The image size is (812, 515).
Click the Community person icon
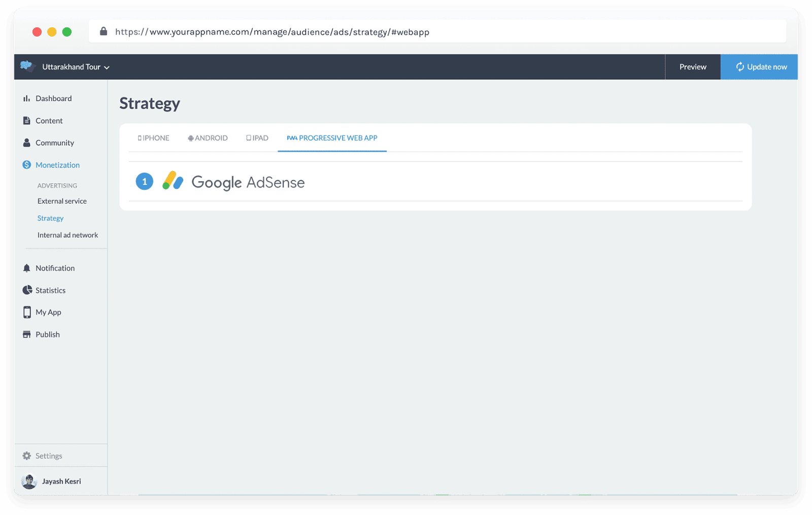tap(26, 143)
